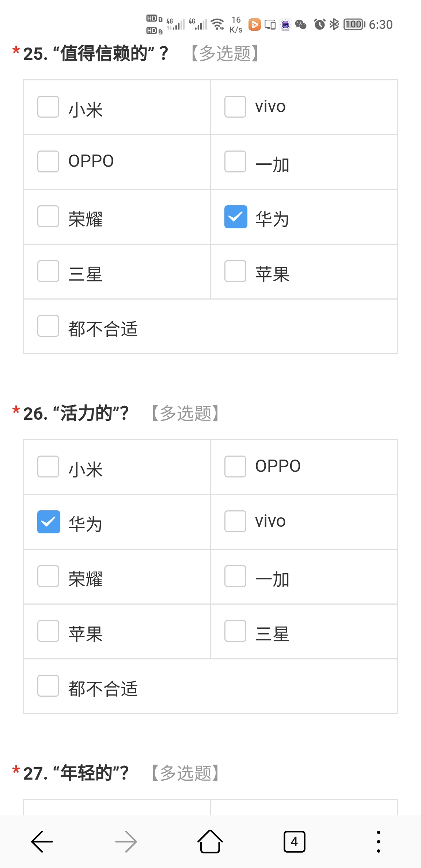This screenshot has width=421, height=868.
Task: Tap the question 27 年轻的 heading
Action: 76,773
